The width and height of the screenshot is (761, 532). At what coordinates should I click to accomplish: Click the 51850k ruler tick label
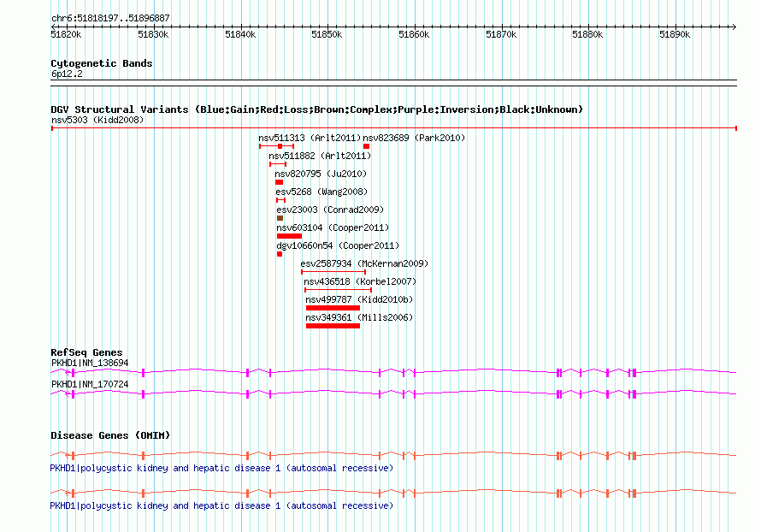pos(327,34)
